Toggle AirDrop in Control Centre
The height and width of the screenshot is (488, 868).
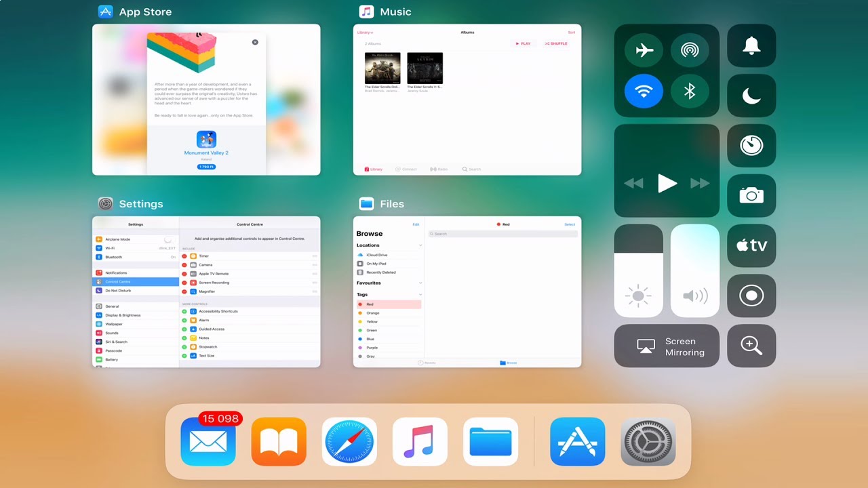(x=690, y=50)
